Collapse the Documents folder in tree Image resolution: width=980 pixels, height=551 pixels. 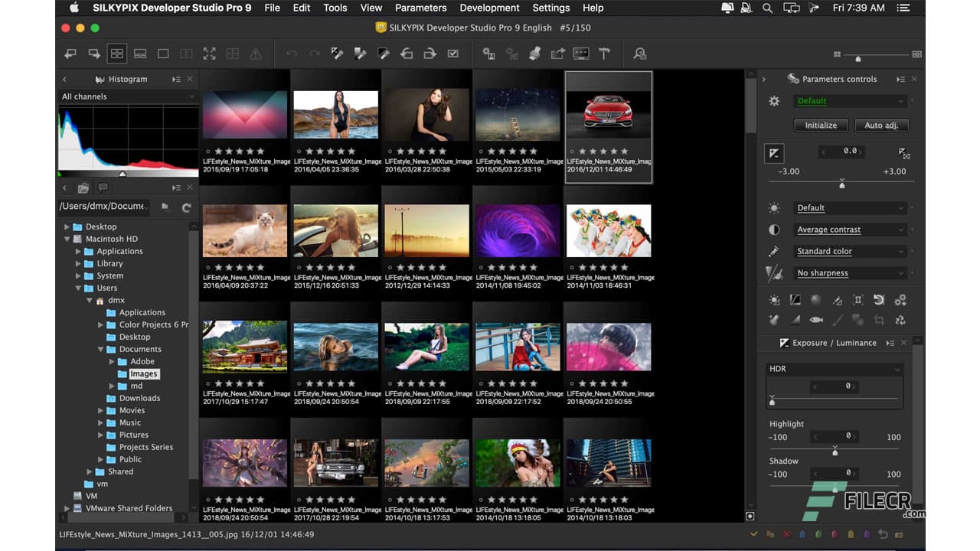click(x=100, y=349)
